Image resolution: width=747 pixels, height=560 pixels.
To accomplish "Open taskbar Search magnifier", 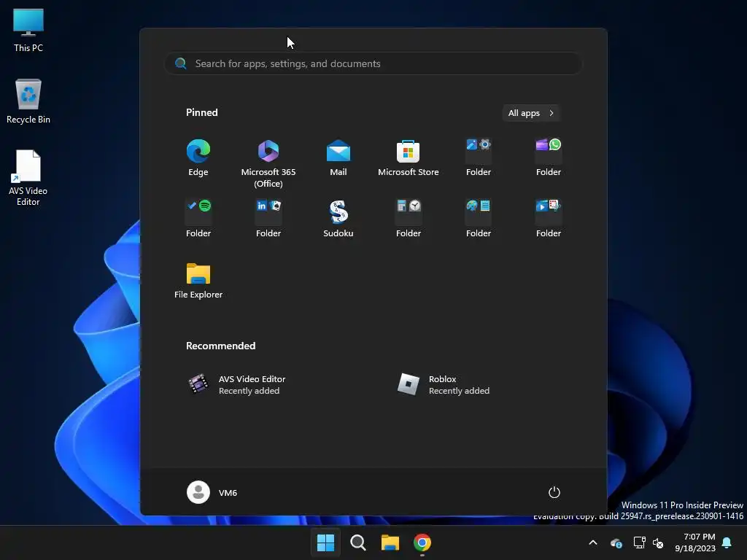I will (x=357, y=542).
